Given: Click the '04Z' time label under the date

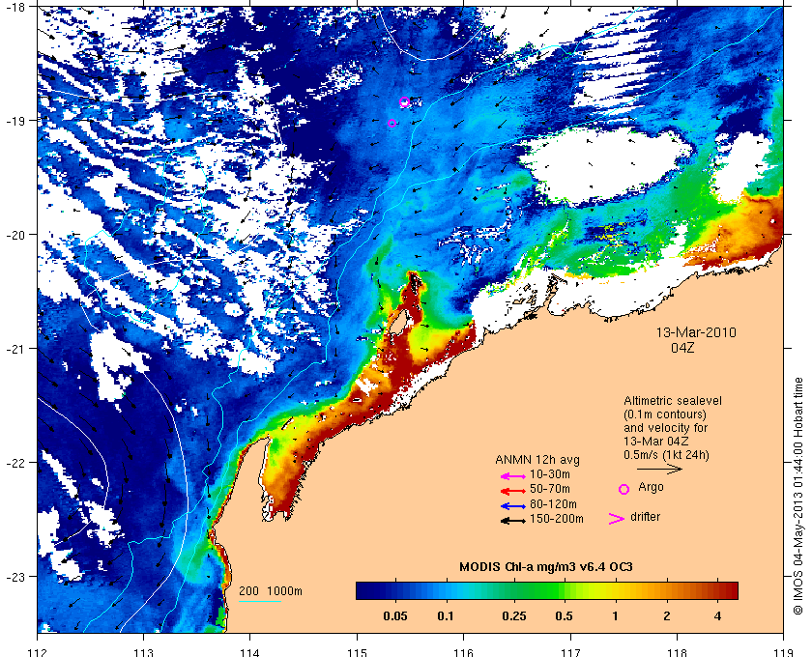Looking at the screenshot, I should pyautogui.click(x=682, y=348).
